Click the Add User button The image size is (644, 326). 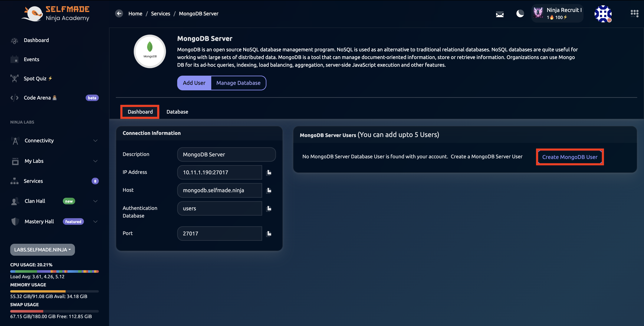click(x=194, y=83)
